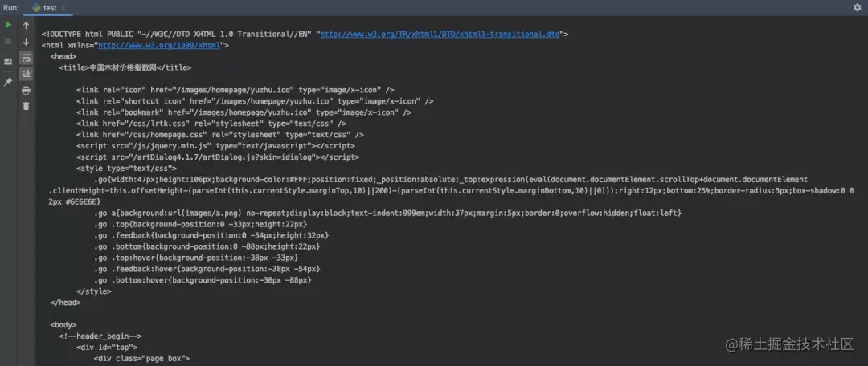Click the .go .feedback:hover line
Screen dimensions: 868x366
[x=207, y=269]
